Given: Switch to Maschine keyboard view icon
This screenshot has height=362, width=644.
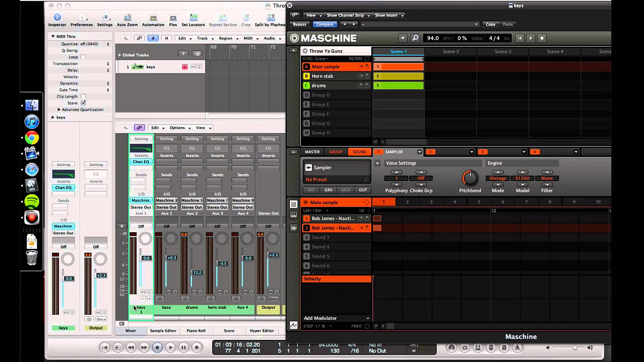Looking at the screenshot, I should pos(293,216).
